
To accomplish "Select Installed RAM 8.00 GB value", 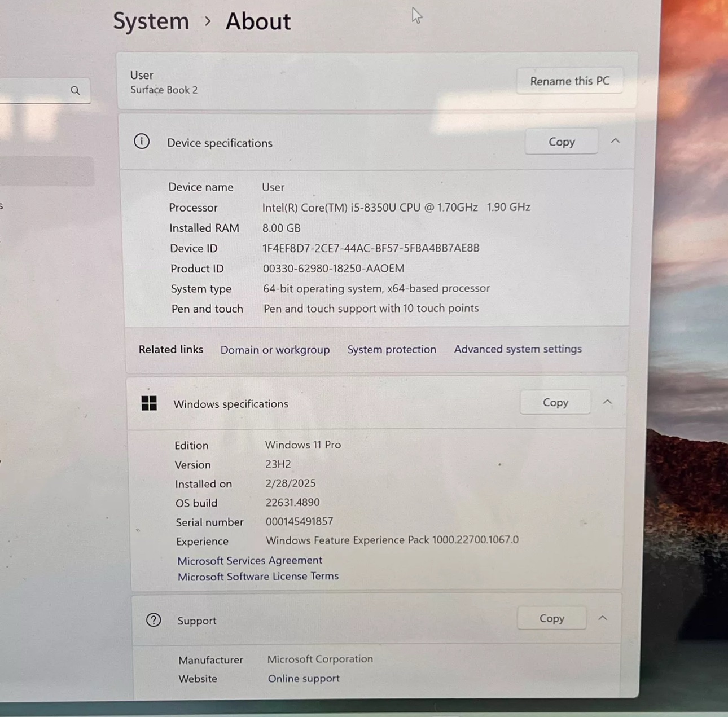I will 281,228.
